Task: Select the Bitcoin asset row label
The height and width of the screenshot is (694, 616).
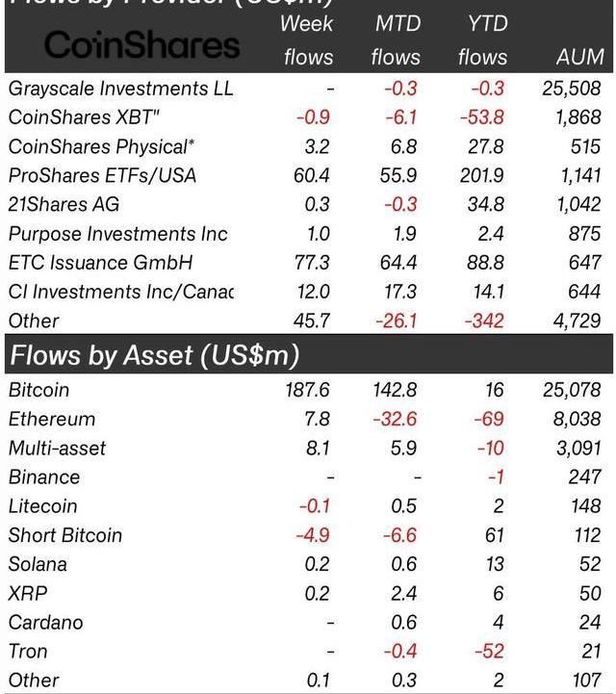Action: pos(38,390)
